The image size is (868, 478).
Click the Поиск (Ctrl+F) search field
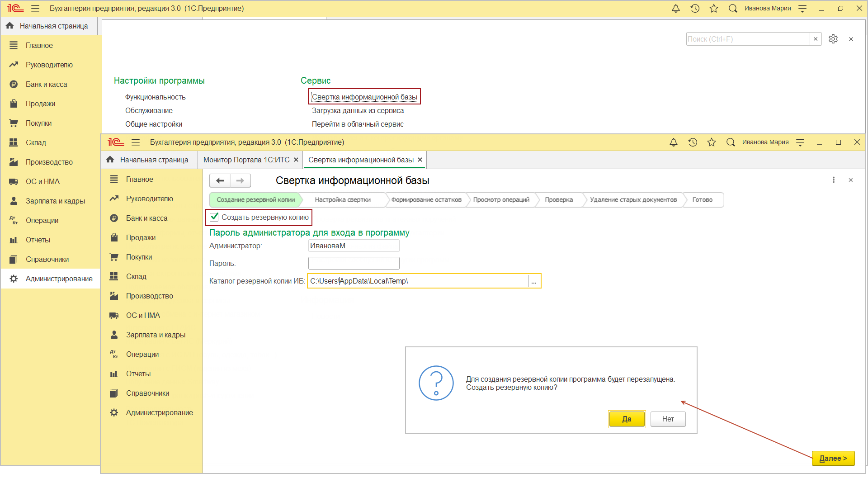(x=748, y=39)
